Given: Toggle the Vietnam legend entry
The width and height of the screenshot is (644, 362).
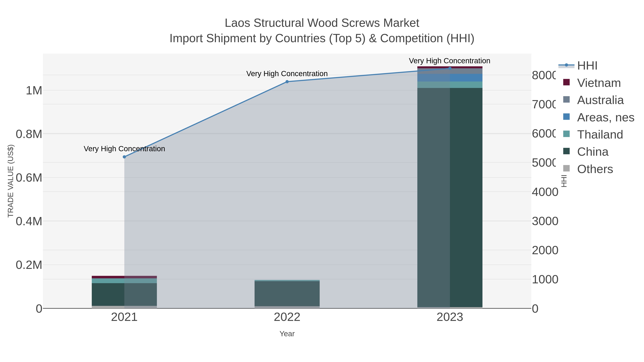Looking at the screenshot, I should tap(592, 83).
